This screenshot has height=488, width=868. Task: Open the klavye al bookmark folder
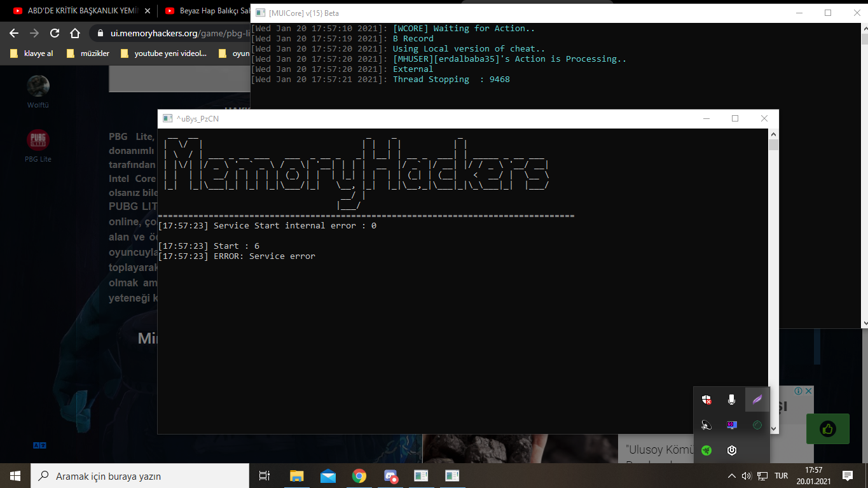click(31, 53)
